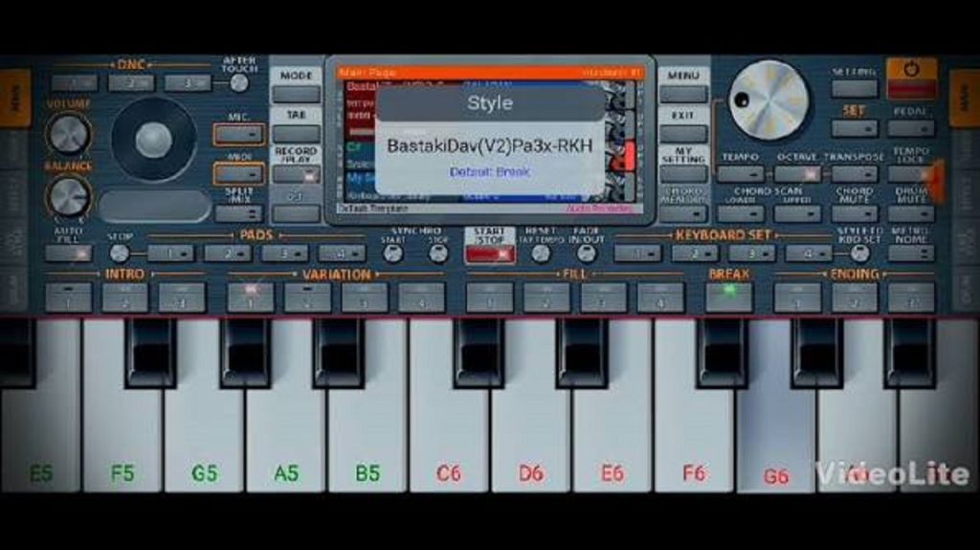
Task: Toggle the After Touch round button
Action: (x=238, y=82)
